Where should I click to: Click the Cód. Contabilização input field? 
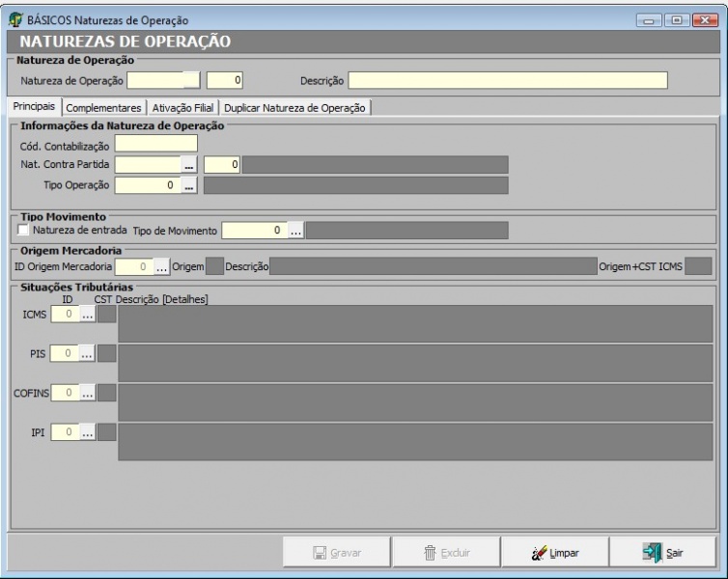[156, 144]
